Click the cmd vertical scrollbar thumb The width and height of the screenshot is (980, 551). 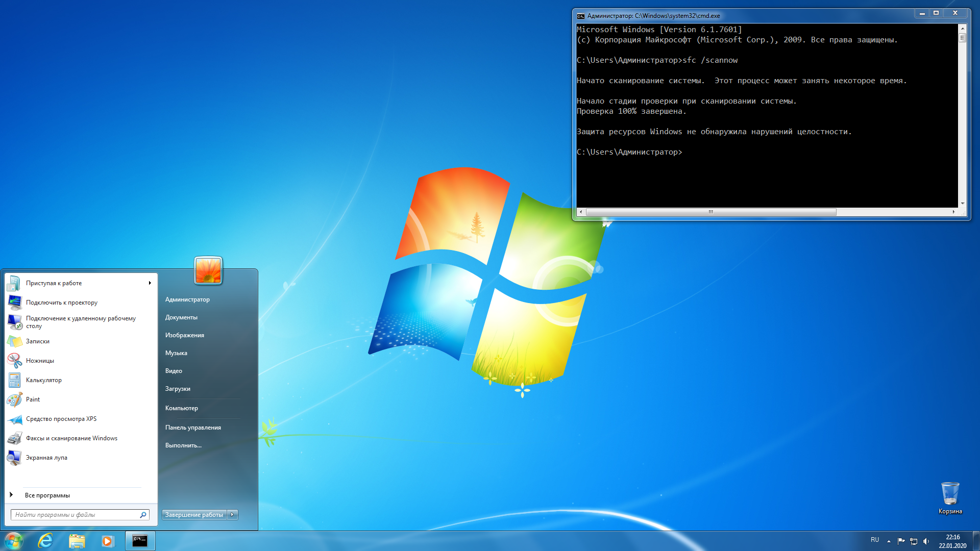coord(962,38)
